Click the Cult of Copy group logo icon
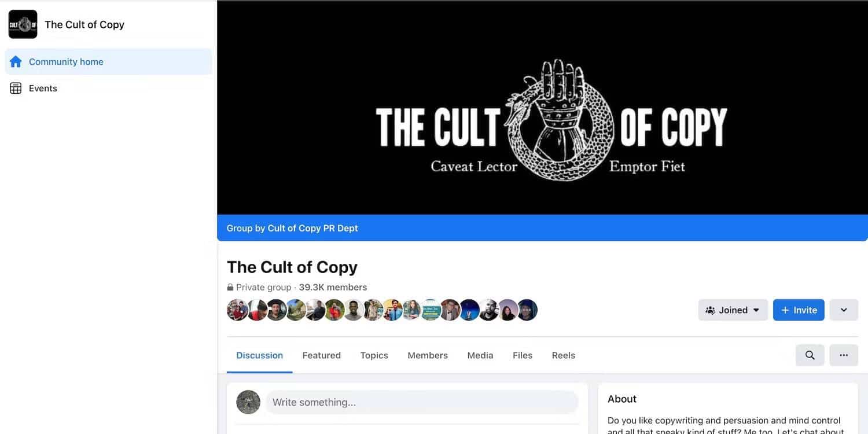The width and height of the screenshot is (868, 434). [23, 24]
